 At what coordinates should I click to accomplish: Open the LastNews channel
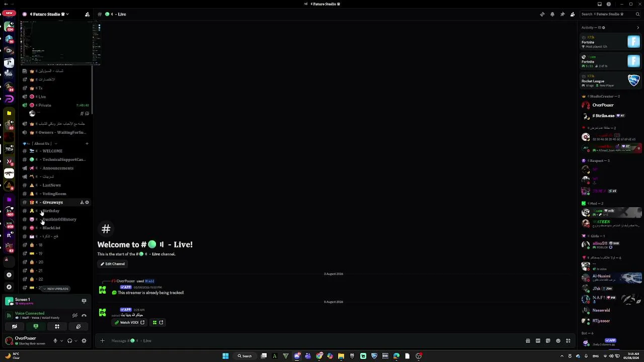[55, 185]
